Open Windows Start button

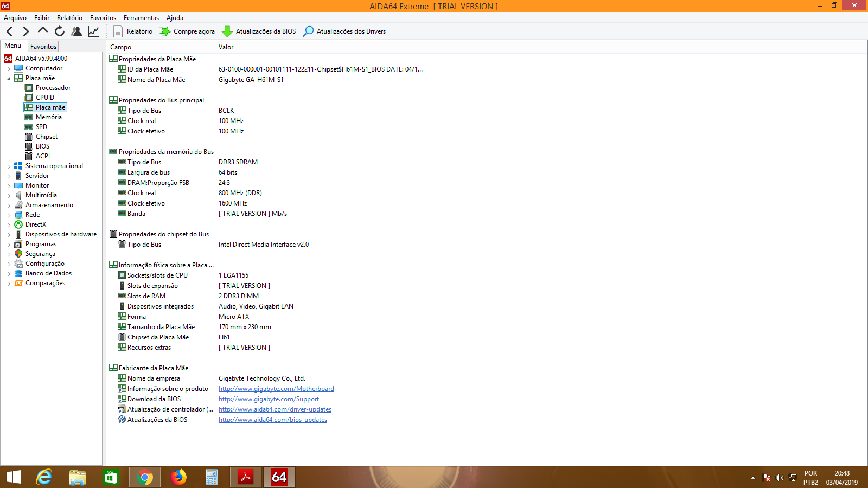[x=13, y=477]
